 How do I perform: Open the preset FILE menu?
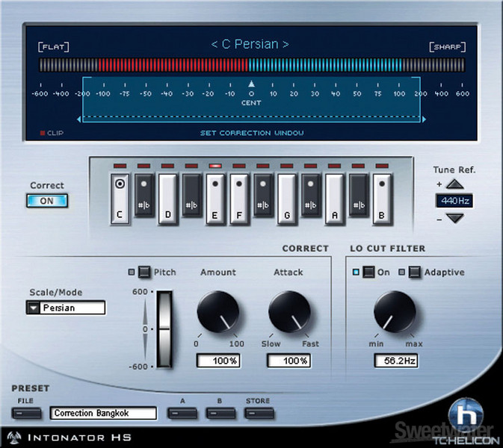click(27, 413)
